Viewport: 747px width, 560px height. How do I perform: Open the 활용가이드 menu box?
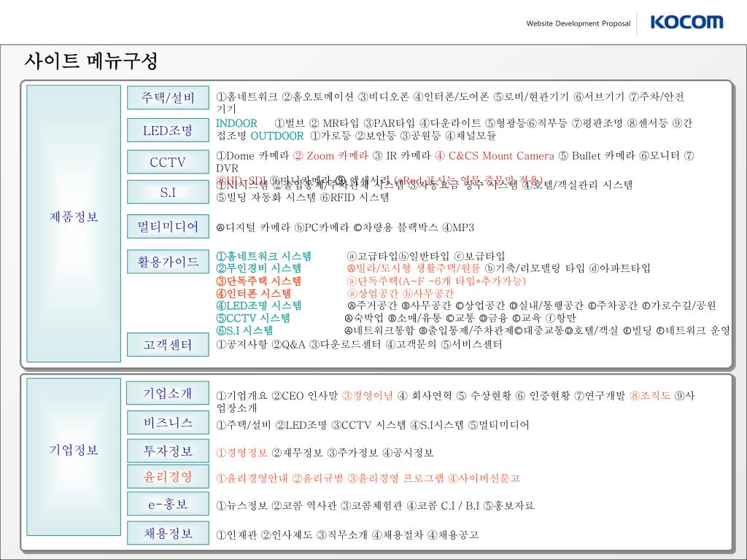pyautogui.click(x=168, y=262)
